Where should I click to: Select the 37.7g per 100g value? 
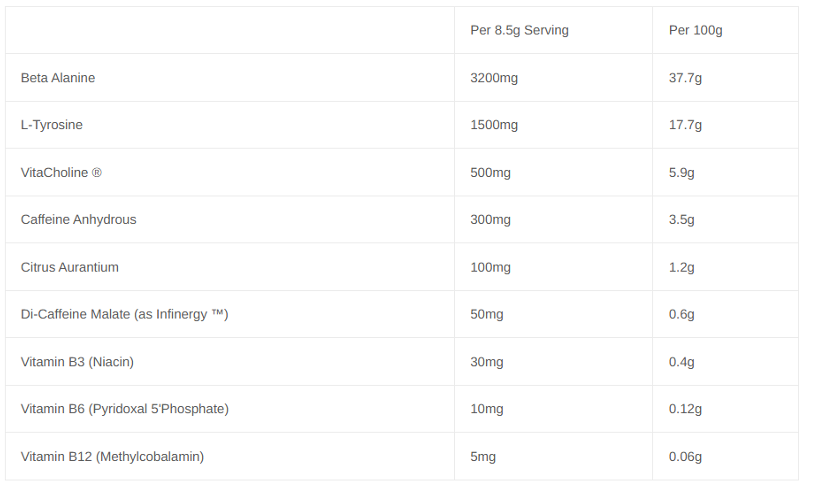(x=685, y=78)
